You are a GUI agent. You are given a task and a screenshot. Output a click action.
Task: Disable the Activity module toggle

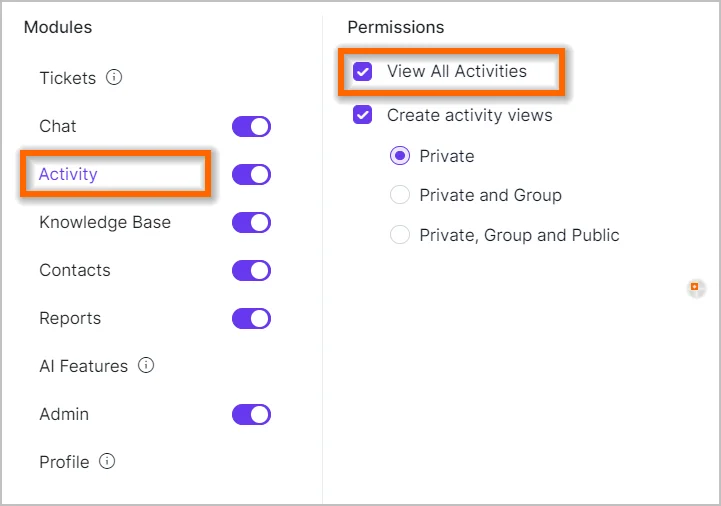[x=251, y=175]
